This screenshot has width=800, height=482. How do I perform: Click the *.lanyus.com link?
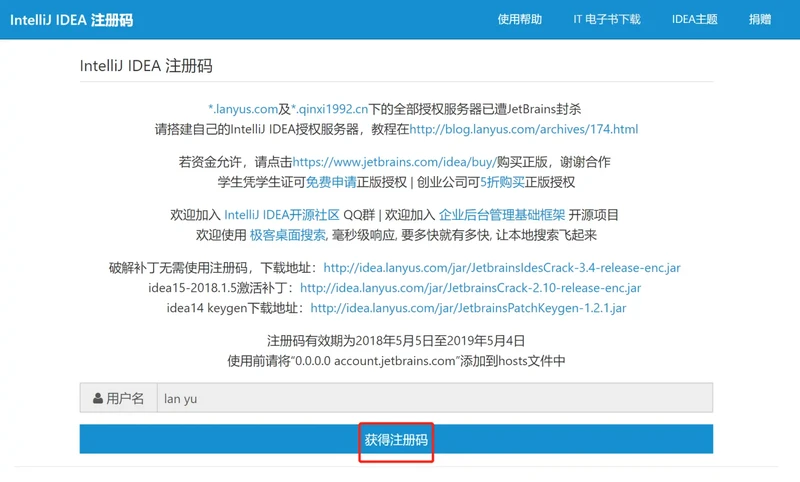(242, 109)
